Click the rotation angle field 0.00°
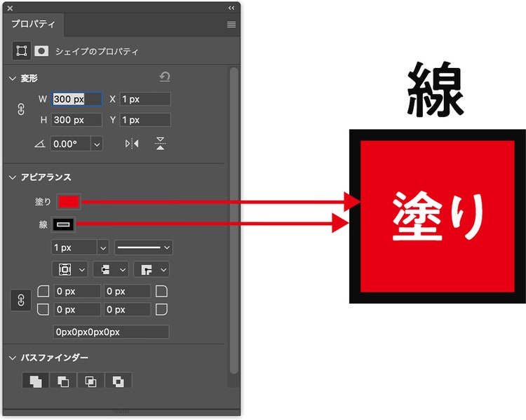 pyautogui.click(x=70, y=144)
